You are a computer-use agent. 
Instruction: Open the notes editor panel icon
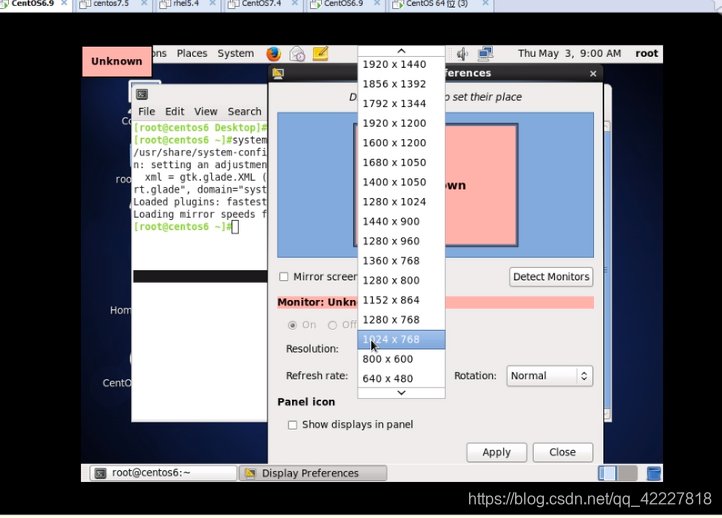tap(320, 53)
